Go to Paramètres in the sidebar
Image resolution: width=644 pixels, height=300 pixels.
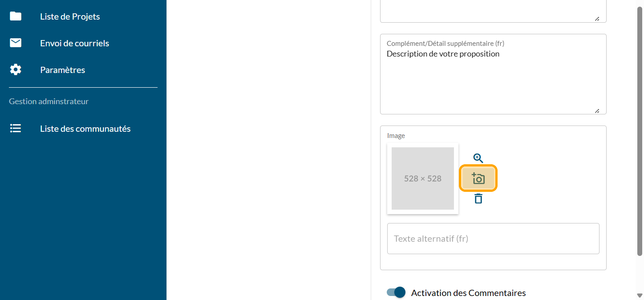[x=62, y=70]
